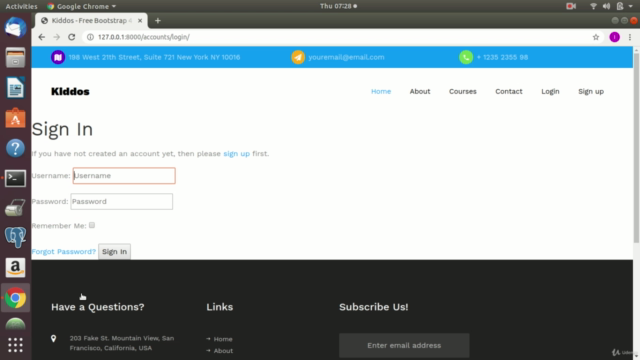Open a new browser tab
Image resolution: width=640 pixels, height=360 pixels.
tap(158, 21)
